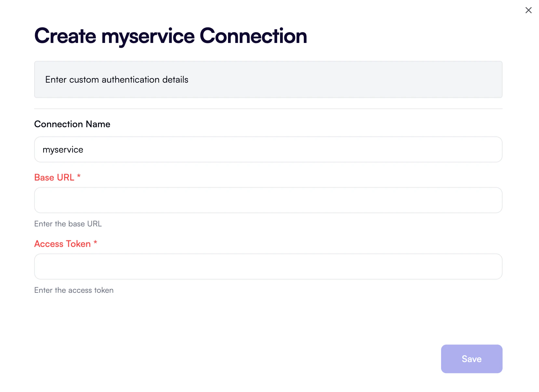539x392 pixels.
Task: Close the Create myservice Connection modal
Action: (x=528, y=10)
